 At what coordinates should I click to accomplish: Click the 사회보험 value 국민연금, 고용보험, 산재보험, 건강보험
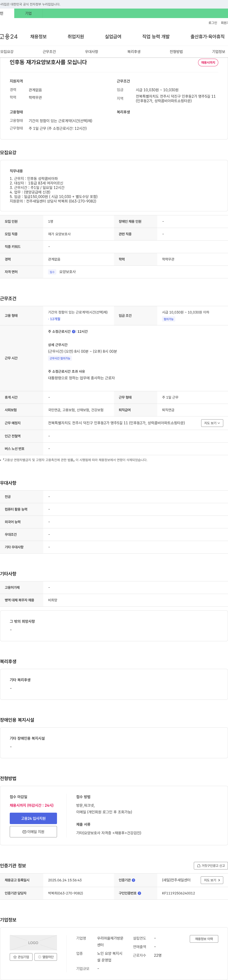click(x=76, y=410)
